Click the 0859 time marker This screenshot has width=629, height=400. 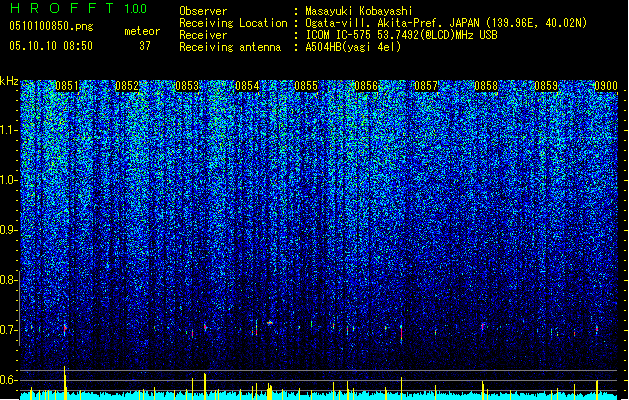[546, 86]
